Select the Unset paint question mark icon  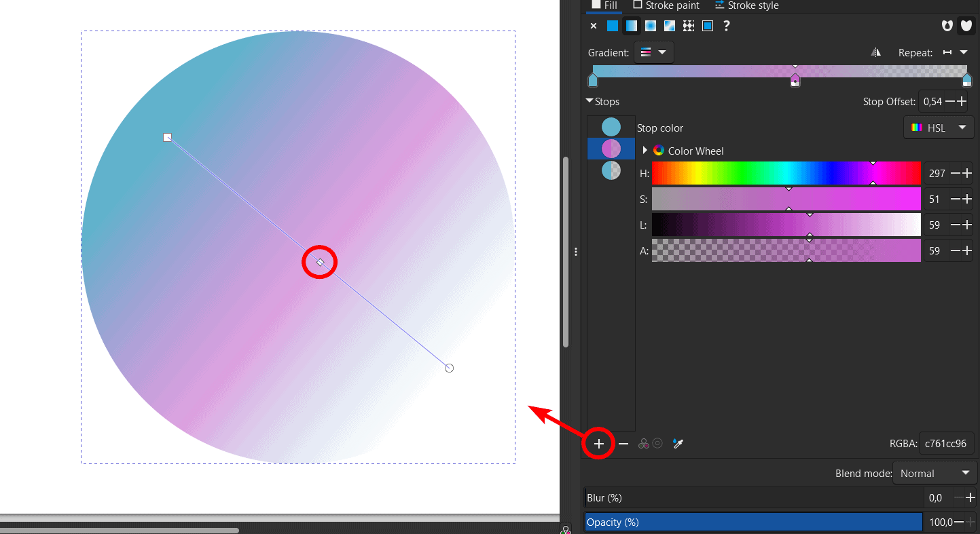coord(727,26)
